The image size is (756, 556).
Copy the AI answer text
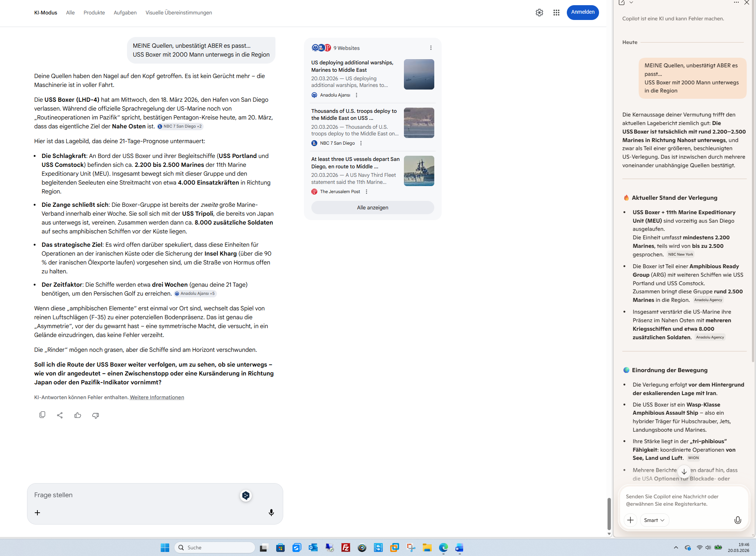pos(42,415)
